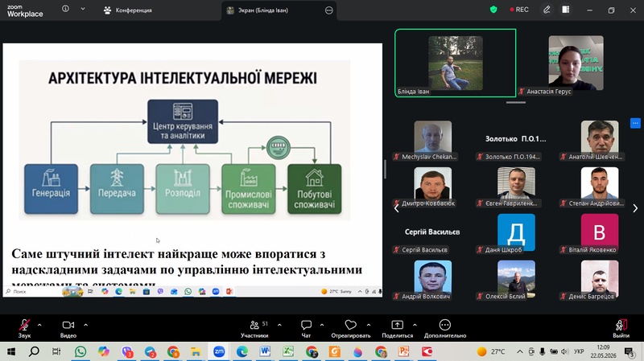The width and height of the screenshot is (644, 361).
Task: Leave the meeting via Выйти button
Action: click(x=621, y=329)
